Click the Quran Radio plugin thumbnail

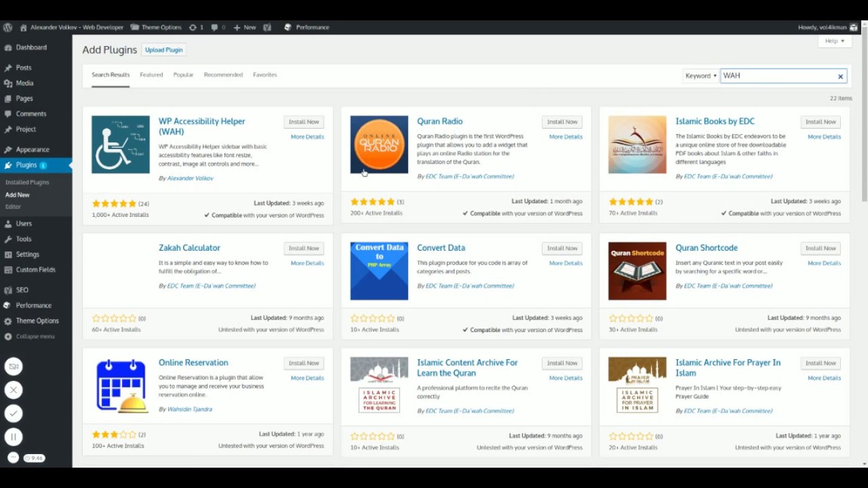(379, 144)
